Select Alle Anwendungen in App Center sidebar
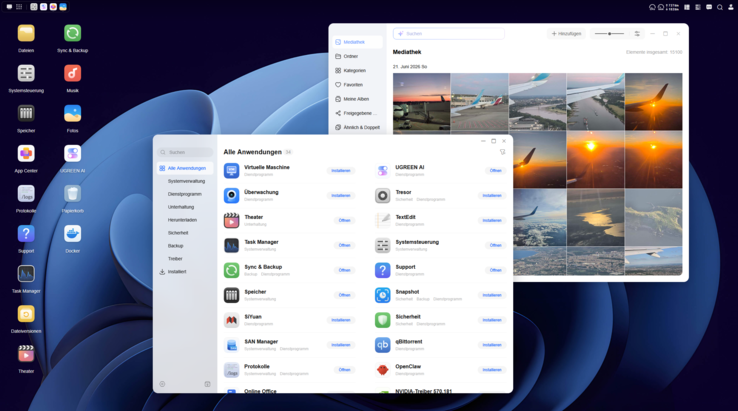 click(x=184, y=168)
